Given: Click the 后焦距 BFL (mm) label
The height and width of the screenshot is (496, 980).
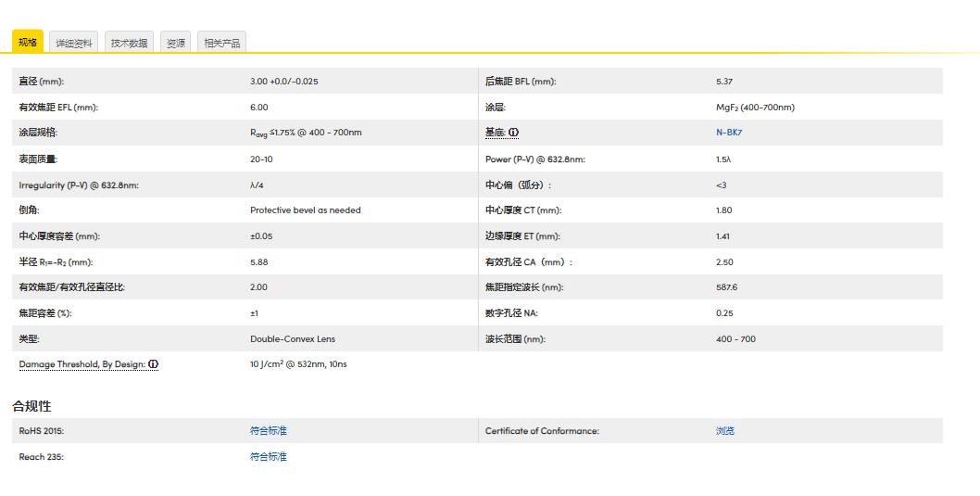Looking at the screenshot, I should click(x=521, y=82).
